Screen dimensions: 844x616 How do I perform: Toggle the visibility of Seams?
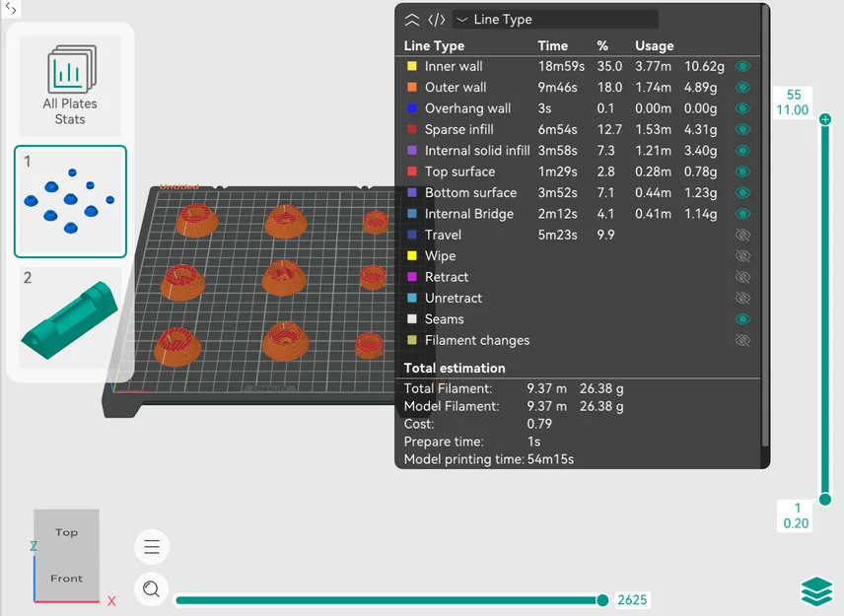[742, 319]
